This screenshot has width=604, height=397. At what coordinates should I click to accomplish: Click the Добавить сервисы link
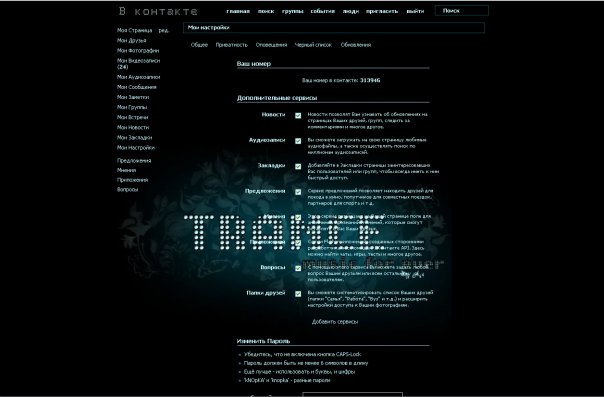[x=335, y=322]
